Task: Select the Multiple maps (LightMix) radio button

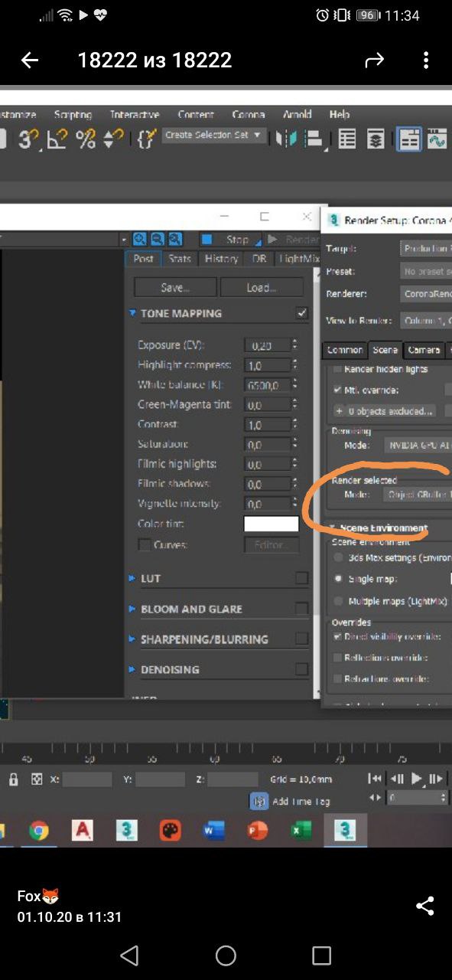Action: coord(338,602)
